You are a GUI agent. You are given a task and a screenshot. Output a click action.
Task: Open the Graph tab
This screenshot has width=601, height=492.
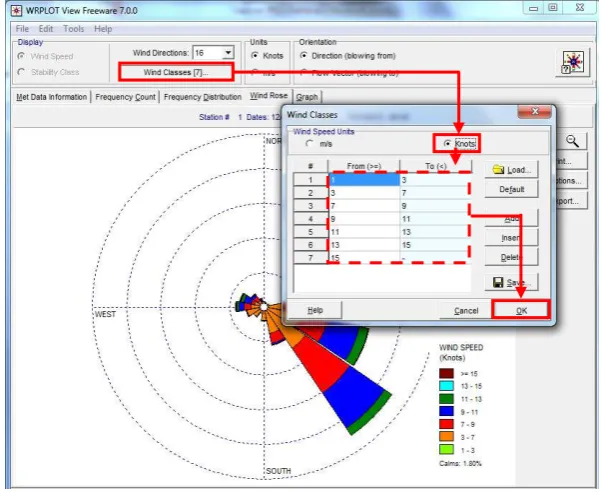click(307, 97)
